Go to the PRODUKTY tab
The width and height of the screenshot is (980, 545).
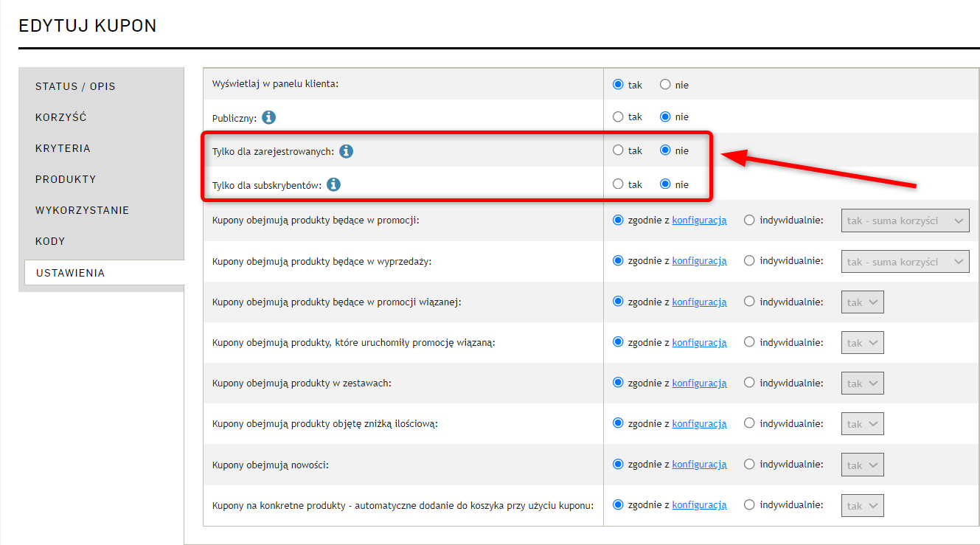click(66, 179)
